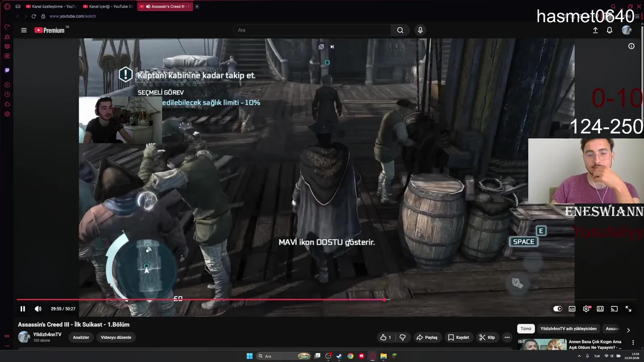Enter full screen mode
This screenshot has width=644, height=362.
pos(628,309)
